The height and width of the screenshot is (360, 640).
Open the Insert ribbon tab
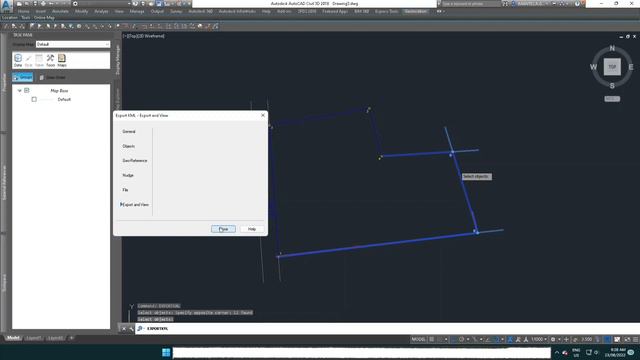point(40,11)
